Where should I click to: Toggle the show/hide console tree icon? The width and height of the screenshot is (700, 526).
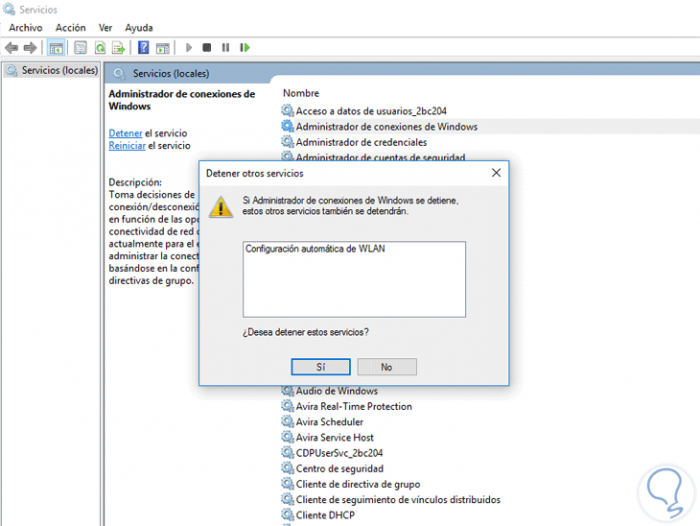[x=56, y=48]
